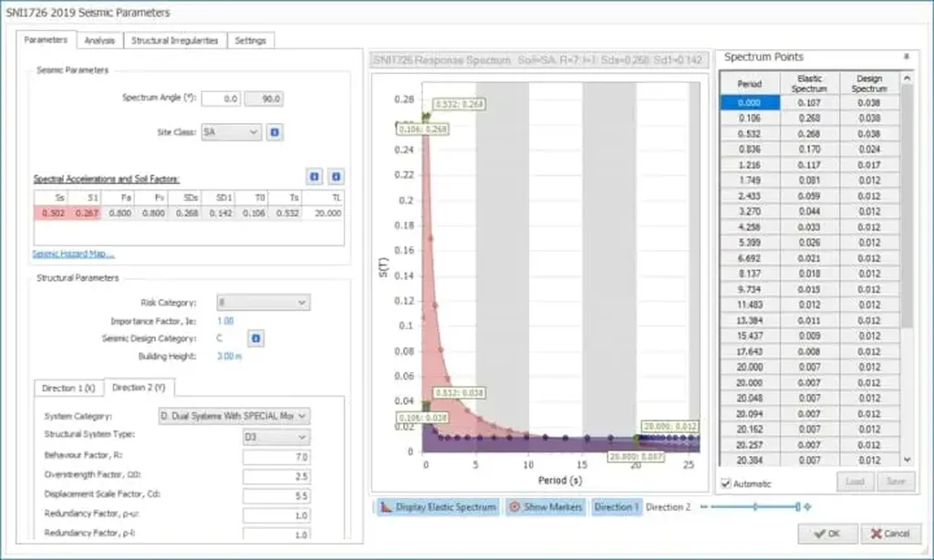This screenshot has width=934, height=560.
Task: Open the Seismic Hazard Map link
Action: coord(73,254)
